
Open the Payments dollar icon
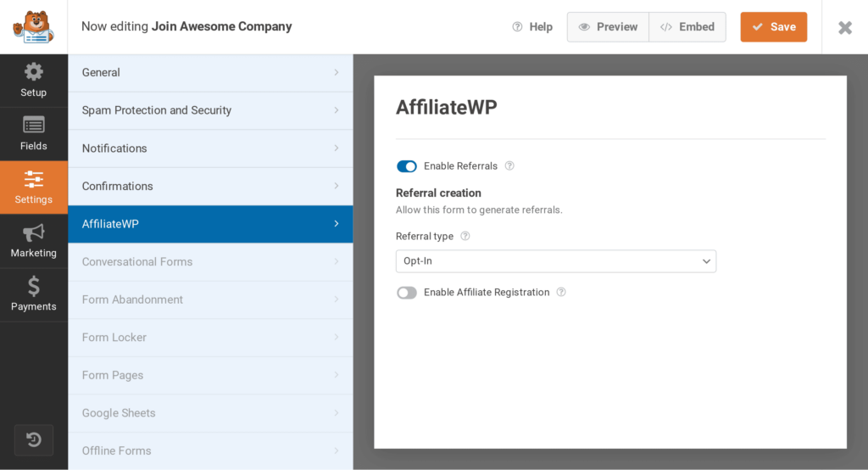click(34, 286)
